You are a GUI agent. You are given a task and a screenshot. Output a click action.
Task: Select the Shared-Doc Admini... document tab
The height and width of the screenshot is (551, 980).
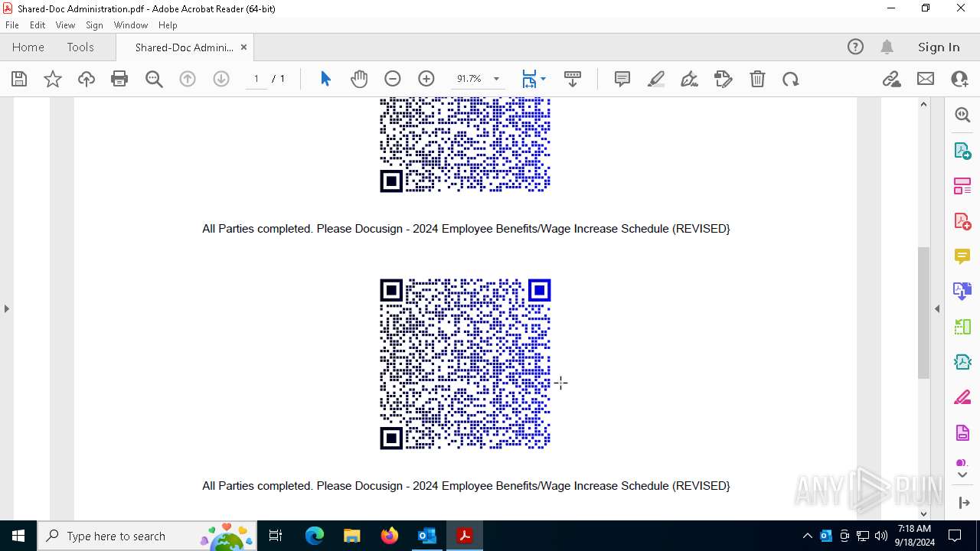[184, 47]
